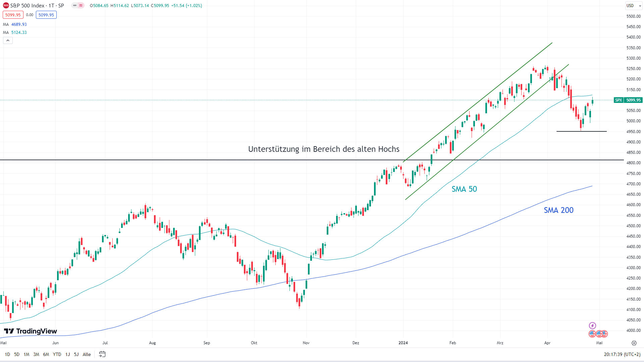Select the 5J time range
Image resolution: width=644 pixels, height=362 pixels.
(76, 354)
